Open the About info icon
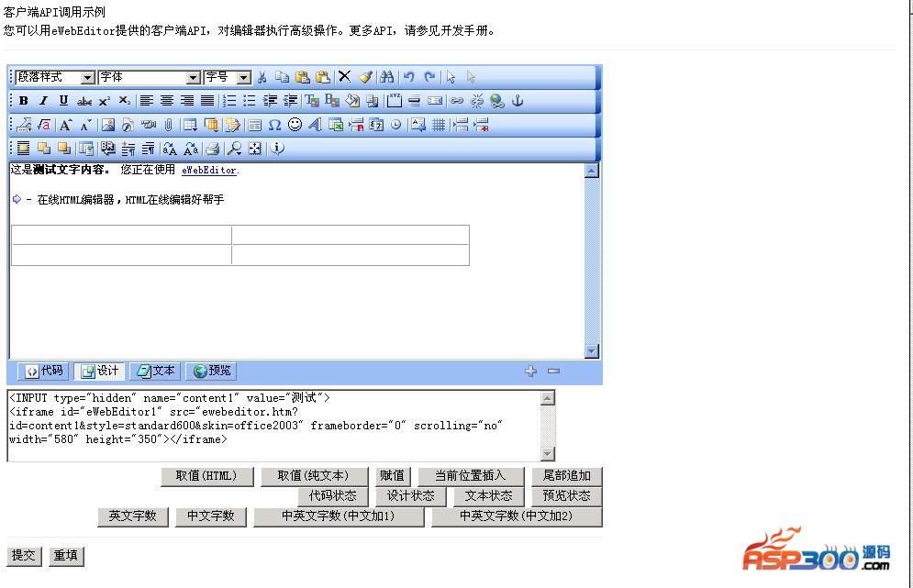The height and width of the screenshot is (588, 913). (x=278, y=149)
